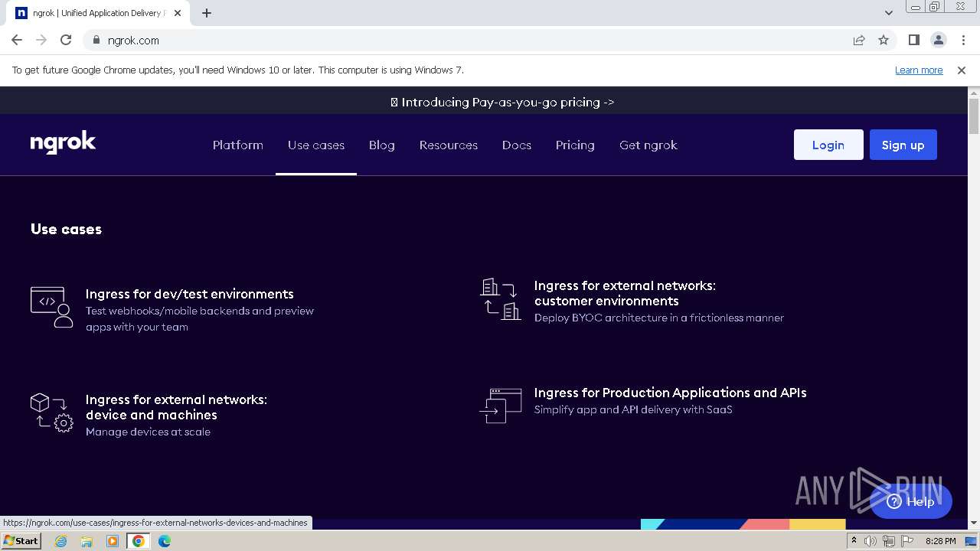Open a new tab with the plus button
The image size is (980, 551).
point(207,13)
